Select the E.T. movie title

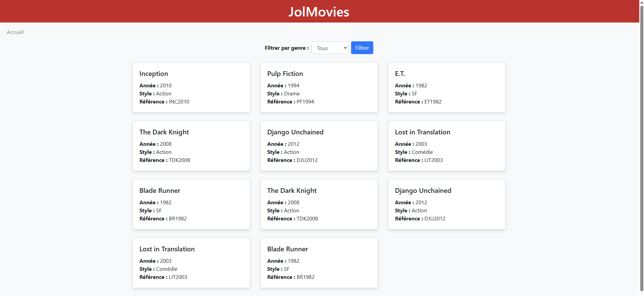[400, 74]
